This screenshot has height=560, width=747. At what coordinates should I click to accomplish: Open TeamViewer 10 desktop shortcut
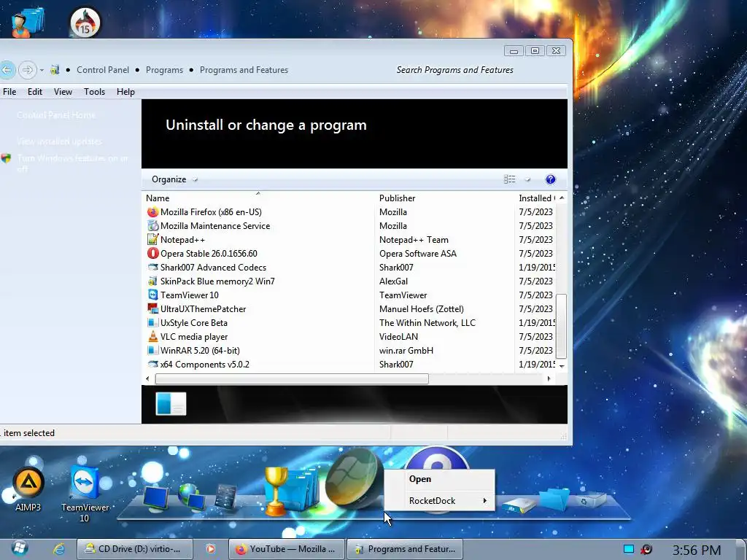coord(85,494)
